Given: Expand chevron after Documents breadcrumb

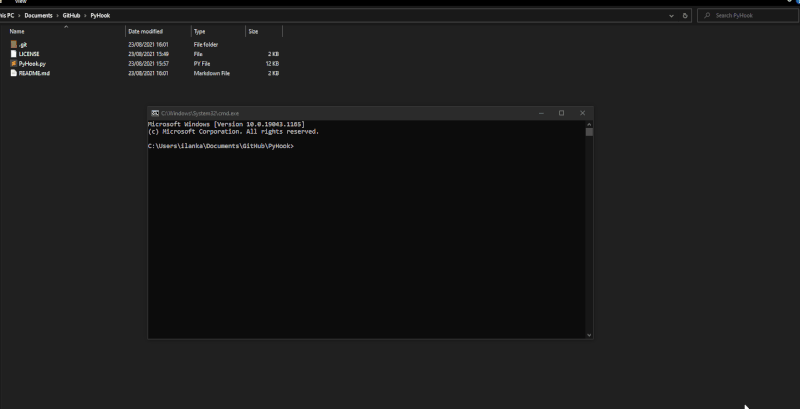Looking at the screenshot, I should [58, 15].
